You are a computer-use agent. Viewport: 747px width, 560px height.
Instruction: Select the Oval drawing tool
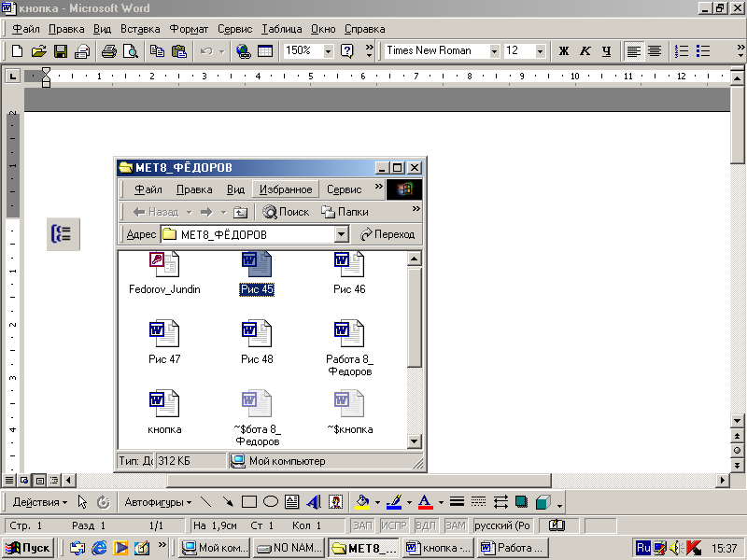click(271, 502)
